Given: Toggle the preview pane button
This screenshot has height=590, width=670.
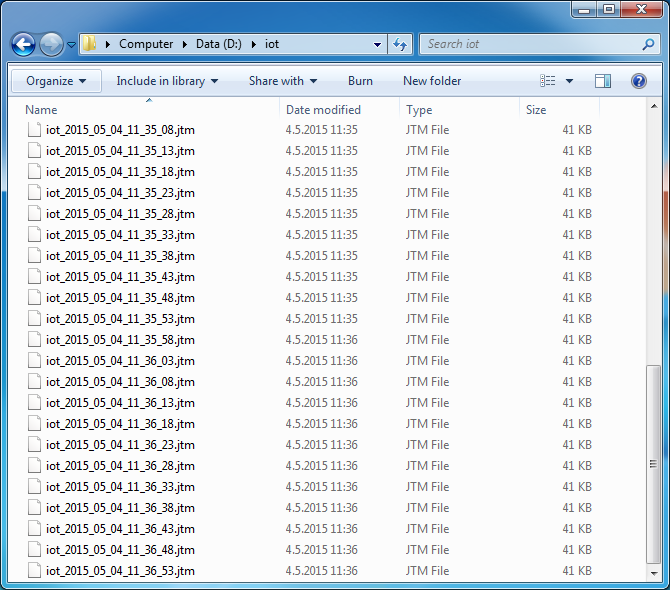Looking at the screenshot, I should 603,81.
